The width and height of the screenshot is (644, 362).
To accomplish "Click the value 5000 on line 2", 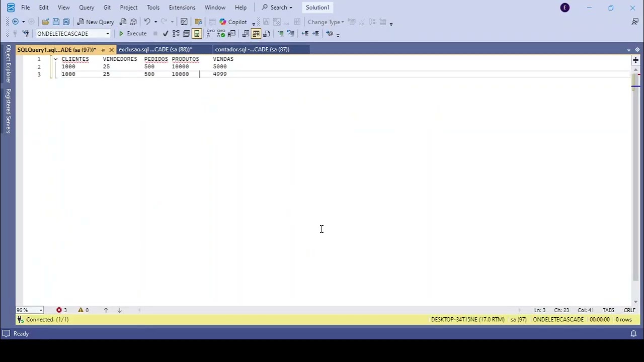I will 219,66.
